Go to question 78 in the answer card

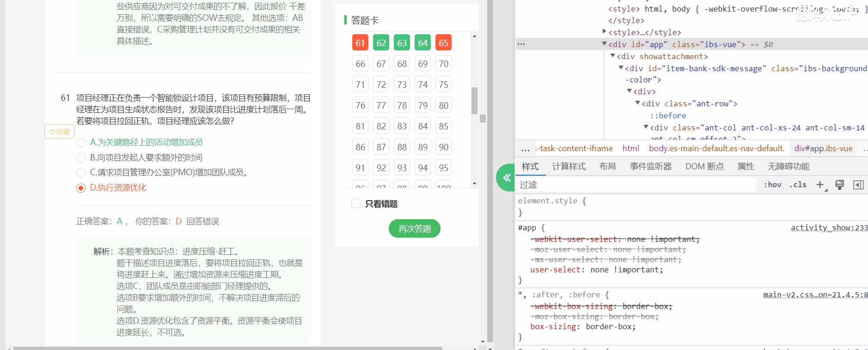point(402,105)
